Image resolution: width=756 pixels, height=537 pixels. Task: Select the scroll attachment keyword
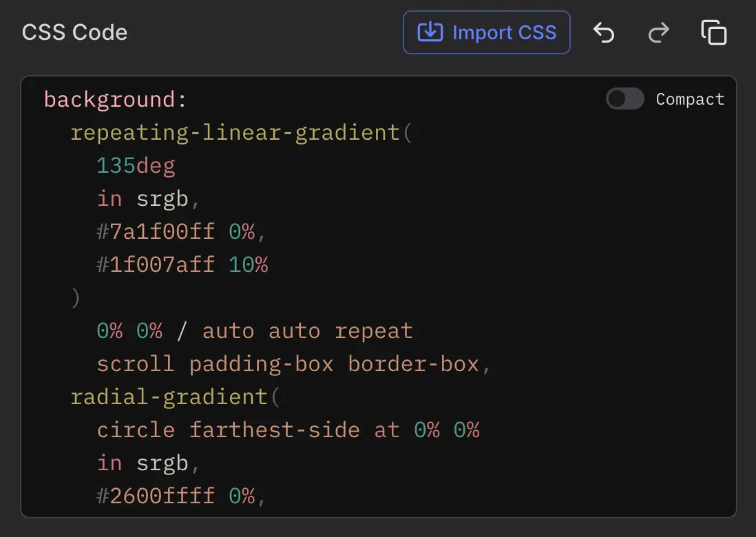(x=136, y=364)
